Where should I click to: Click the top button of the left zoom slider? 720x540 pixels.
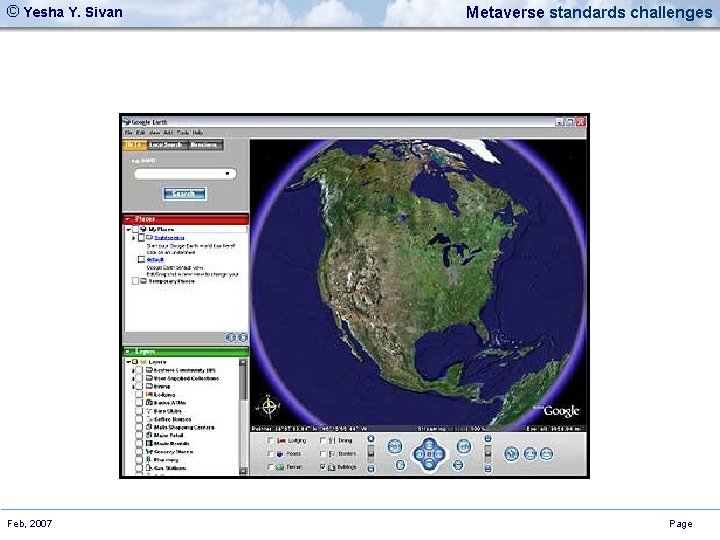coord(371,439)
